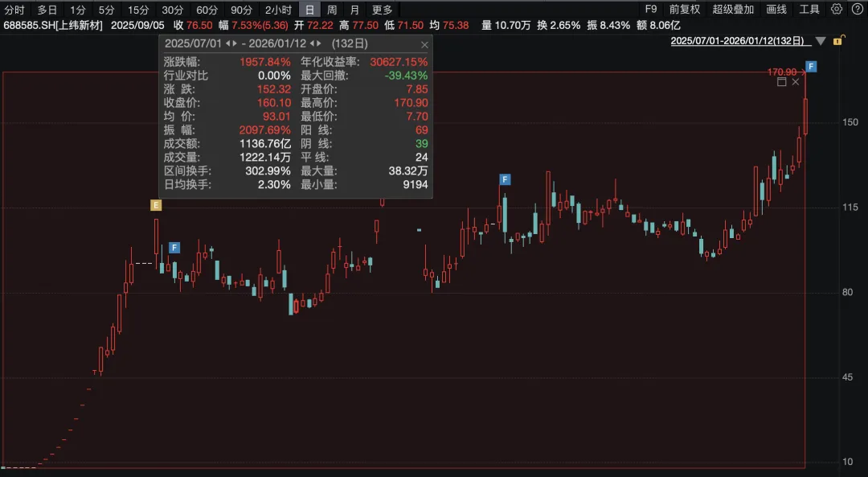The image size is (868, 477).
Task: Switch to the 周 weekly tab
Action: point(332,10)
